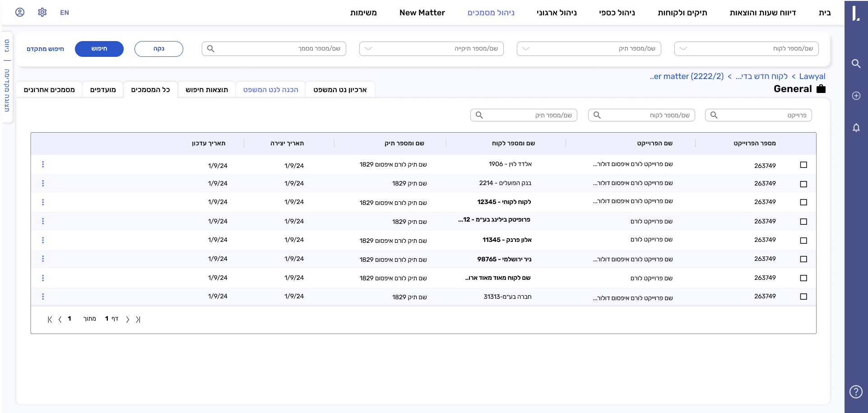This screenshot has width=868, height=413.
Task: Click the sidebar add plus icon
Action: (856, 96)
